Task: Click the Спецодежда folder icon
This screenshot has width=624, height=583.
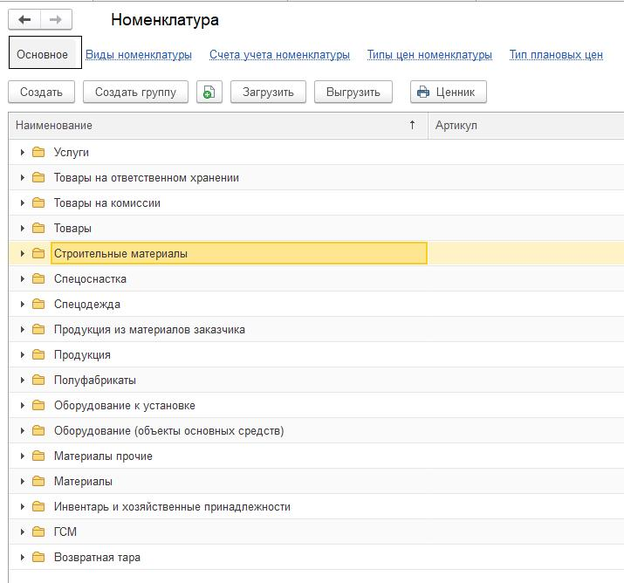Action: pyautogui.click(x=38, y=304)
